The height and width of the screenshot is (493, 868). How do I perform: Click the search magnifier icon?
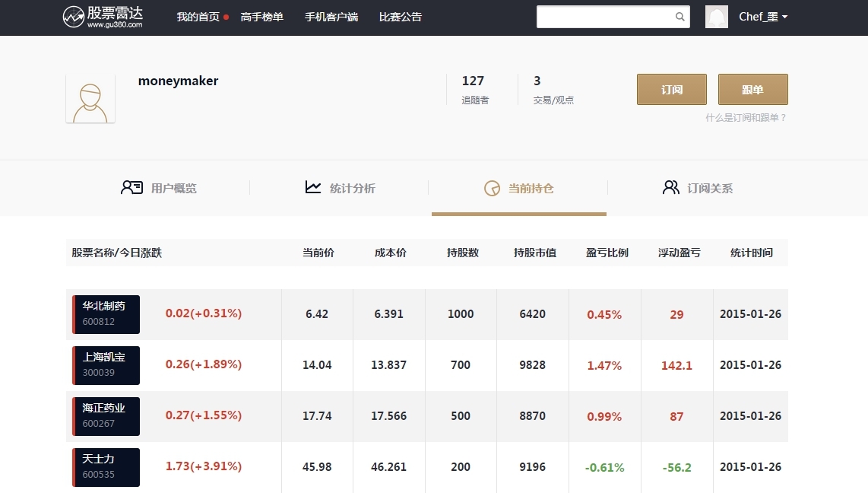(x=680, y=17)
